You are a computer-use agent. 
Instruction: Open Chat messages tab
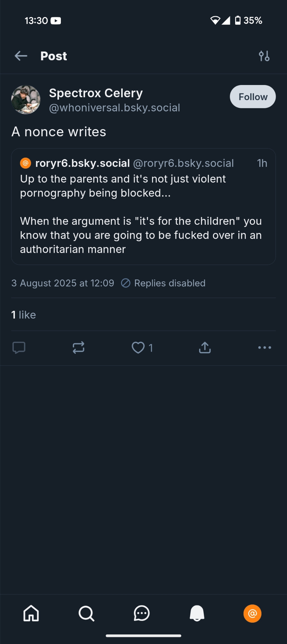(142, 613)
